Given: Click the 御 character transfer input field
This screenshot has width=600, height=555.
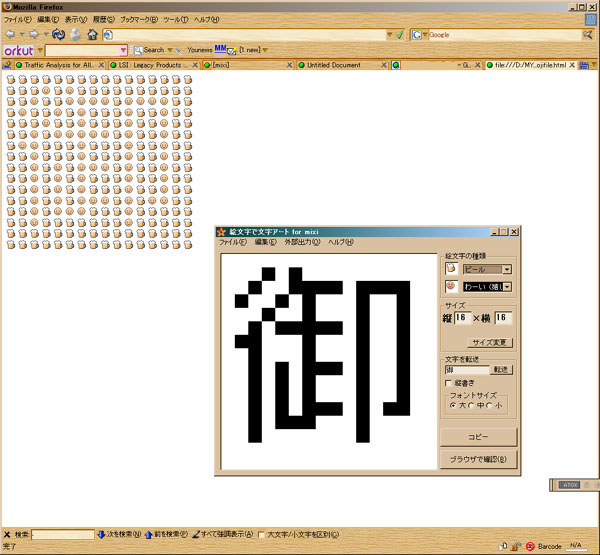Looking at the screenshot, I should pyautogui.click(x=467, y=370).
